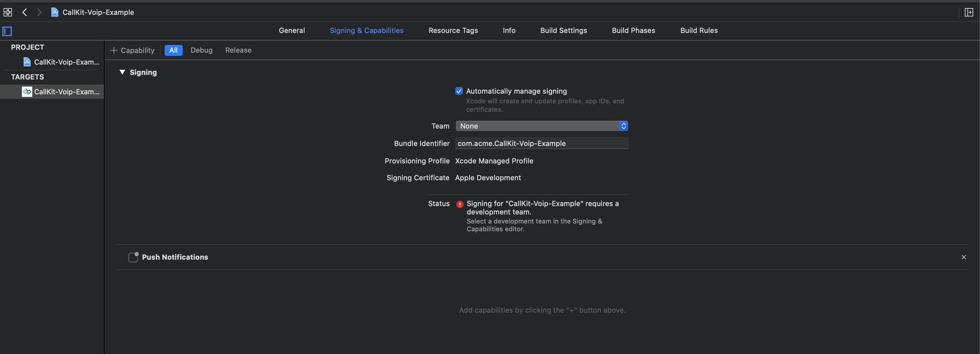This screenshot has width=980, height=354.
Task: Switch to Signing & Capabilities tab
Action: point(366,30)
